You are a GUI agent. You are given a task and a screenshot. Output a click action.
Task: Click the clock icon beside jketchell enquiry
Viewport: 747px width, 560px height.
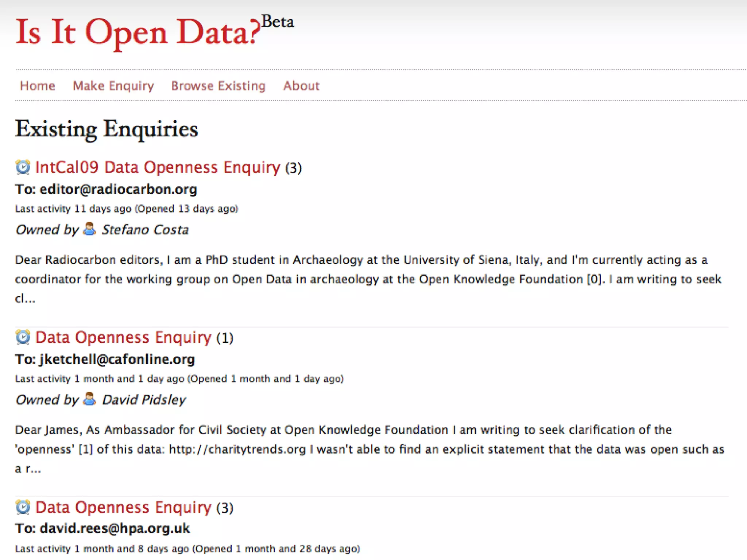[x=23, y=337]
